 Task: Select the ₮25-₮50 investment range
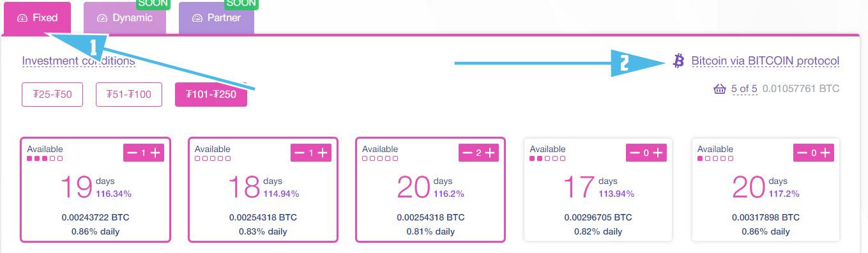tap(52, 95)
